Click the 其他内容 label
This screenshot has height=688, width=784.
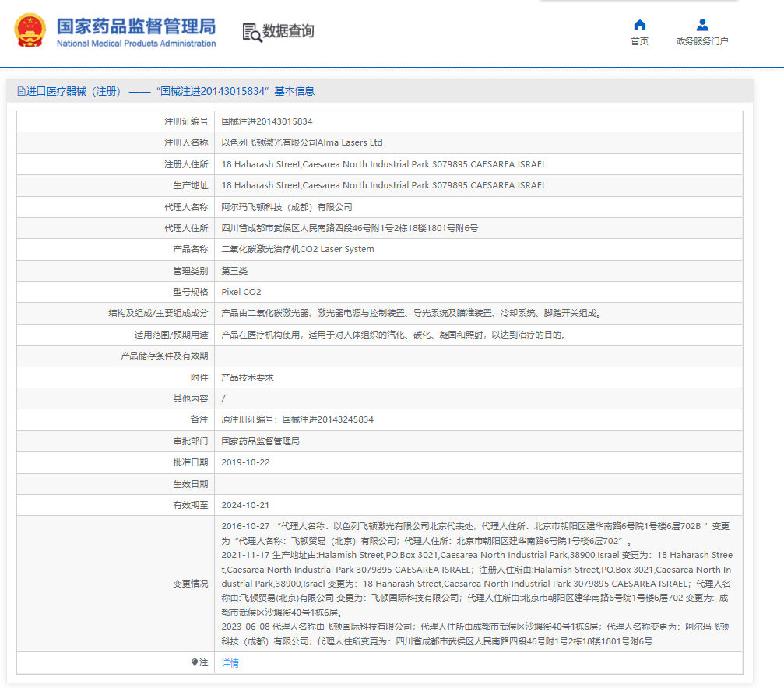pyautogui.click(x=191, y=398)
